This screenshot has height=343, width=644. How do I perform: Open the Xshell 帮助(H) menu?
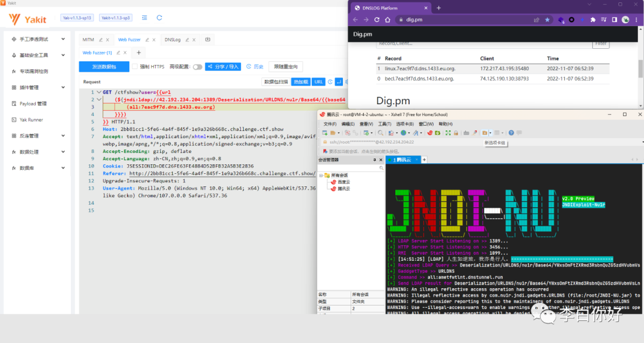(x=445, y=124)
